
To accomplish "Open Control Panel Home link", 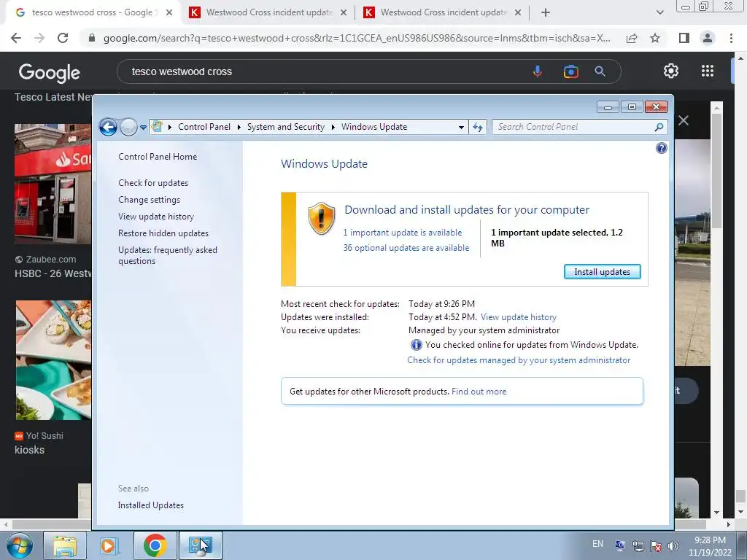I will (x=158, y=157).
